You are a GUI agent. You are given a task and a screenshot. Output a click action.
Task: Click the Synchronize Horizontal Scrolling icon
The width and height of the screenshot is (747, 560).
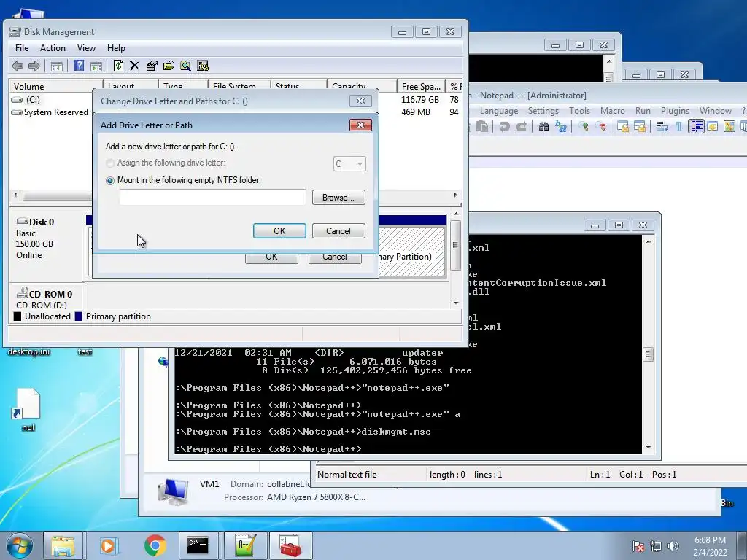point(640,126)
